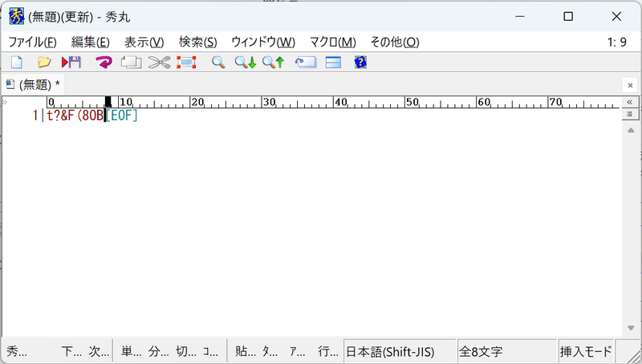Click the Hidemaru app icon in title bar
This screenshot has height=364, width=642.
pos(16,16)
